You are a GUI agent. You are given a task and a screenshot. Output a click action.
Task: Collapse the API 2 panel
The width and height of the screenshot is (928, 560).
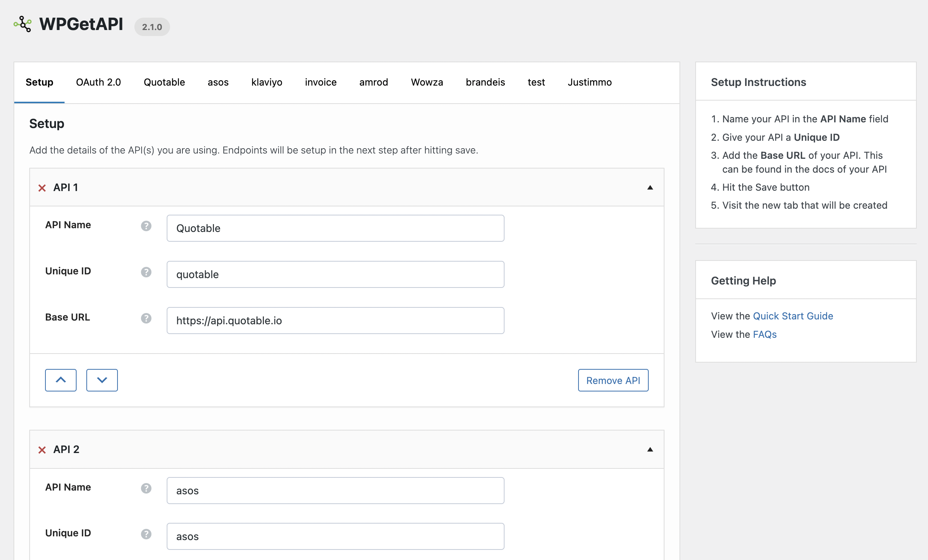650,450
